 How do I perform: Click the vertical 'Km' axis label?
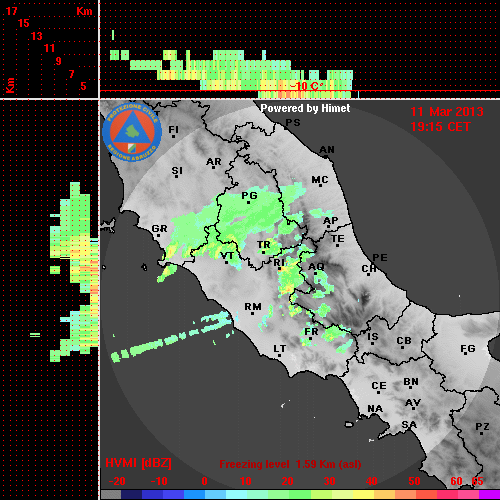tap(10, 86)
